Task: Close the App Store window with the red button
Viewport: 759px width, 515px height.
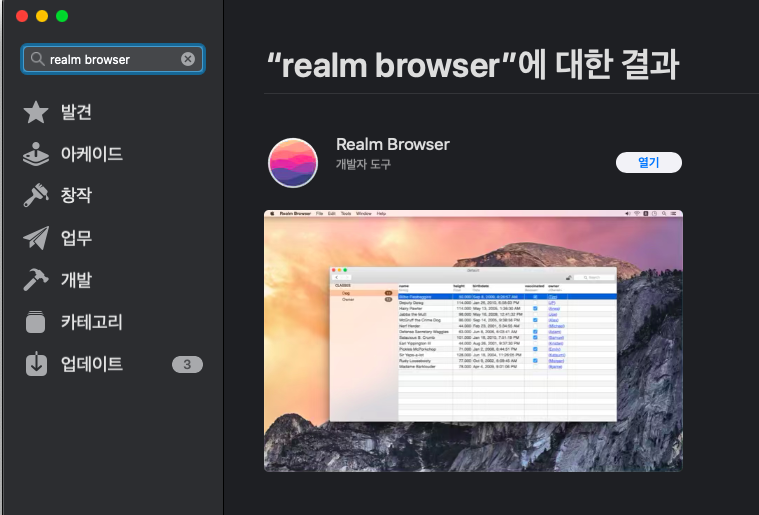Action: tap(22, 16)
